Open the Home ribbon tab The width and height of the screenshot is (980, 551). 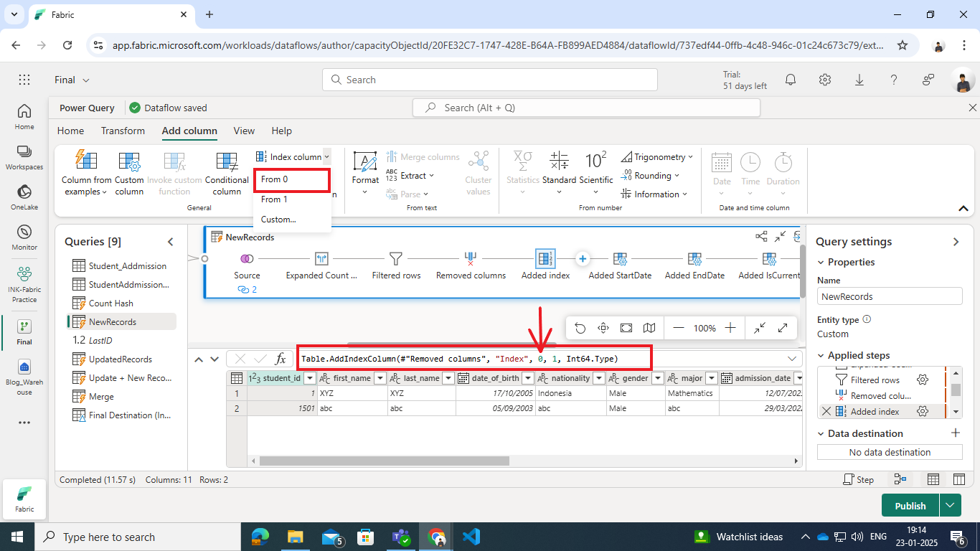coord(70,131)
